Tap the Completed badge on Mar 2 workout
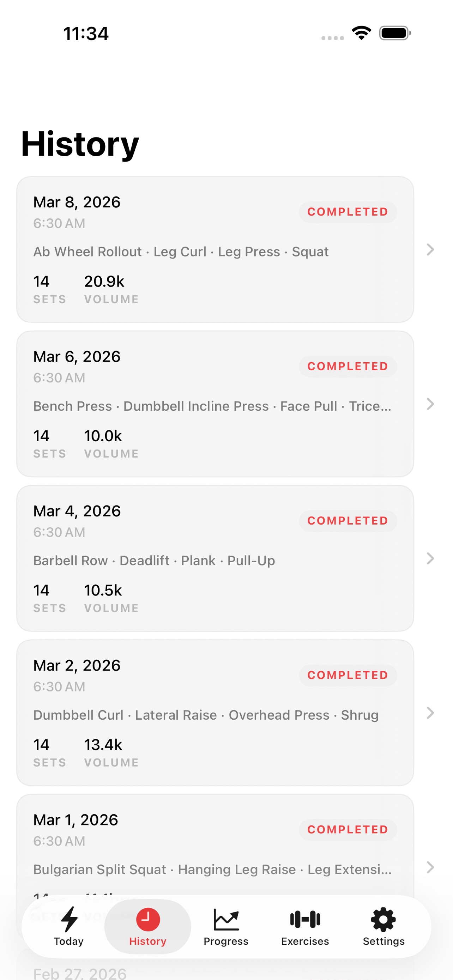The image size is (453, 980). (348, 675)
